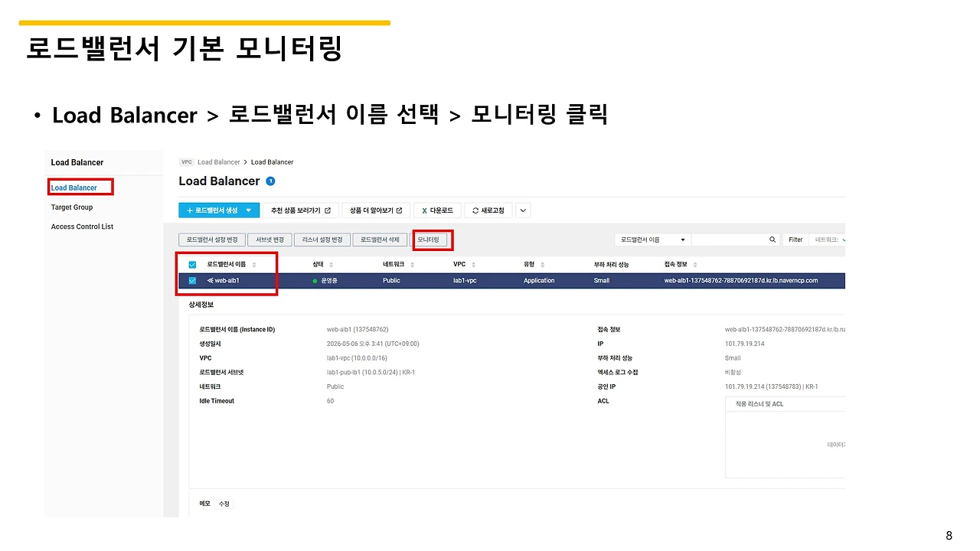Viewport: 980px width, 551px height.
Task: Click the IP value 101.79.19.214
Action: (744, 344)
